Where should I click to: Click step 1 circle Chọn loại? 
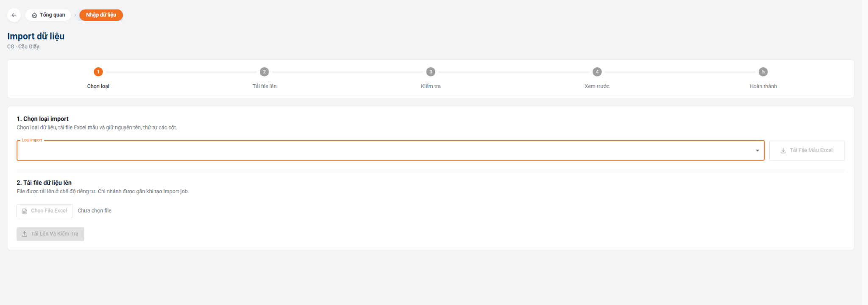point(98,72)
